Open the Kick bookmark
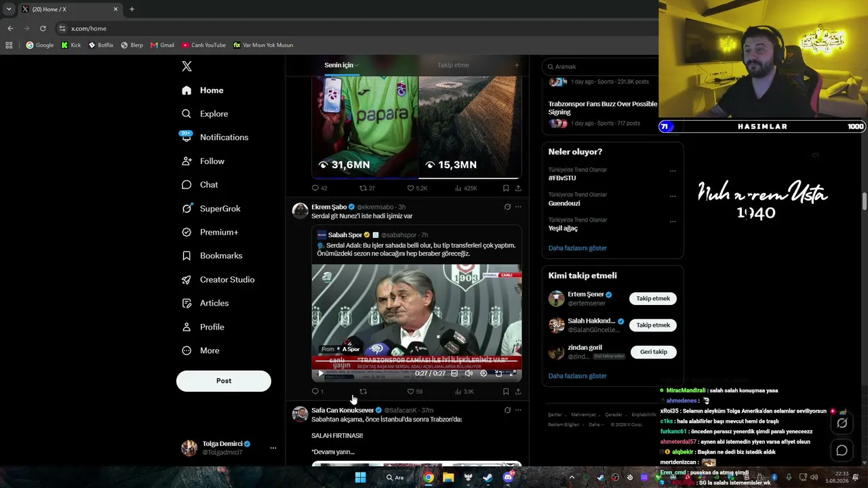 point(71,45)
